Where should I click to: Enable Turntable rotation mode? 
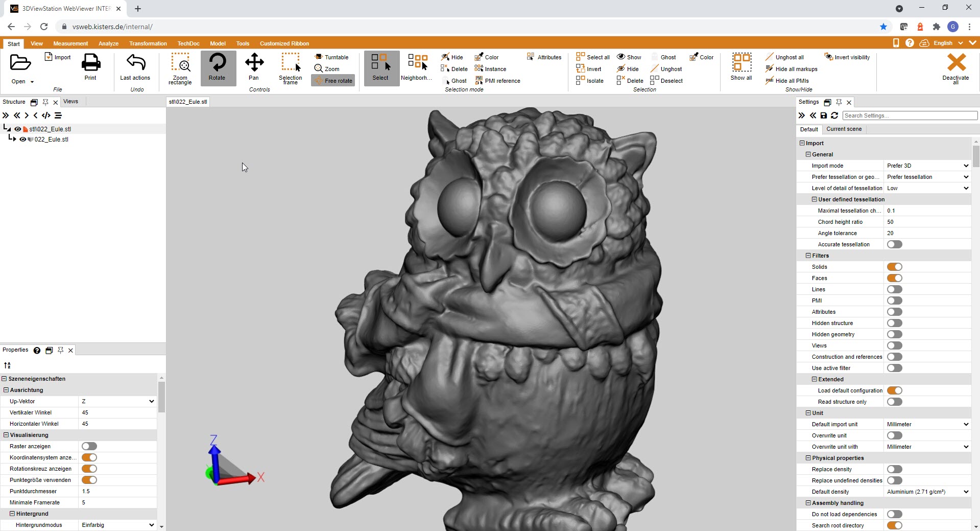332,57
